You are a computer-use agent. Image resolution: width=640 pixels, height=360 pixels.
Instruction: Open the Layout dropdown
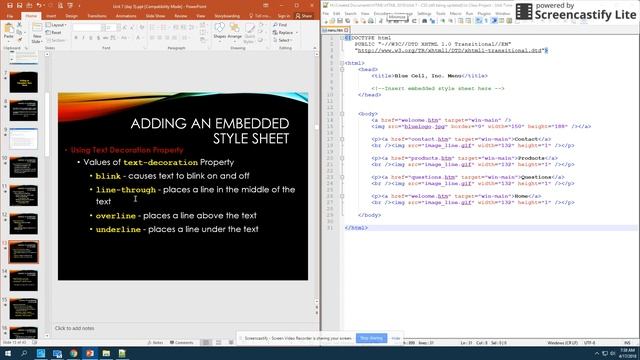point(56,25)
